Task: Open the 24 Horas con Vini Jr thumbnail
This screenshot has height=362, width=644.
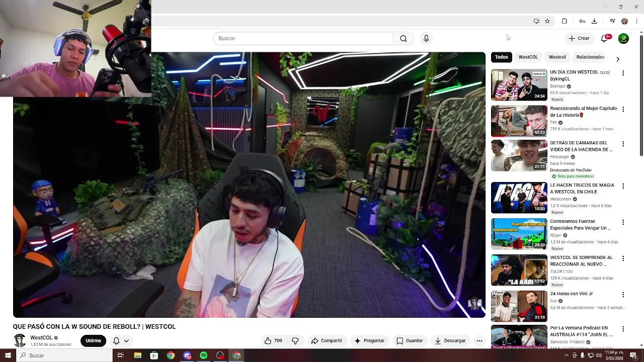Action: (519, 306)
